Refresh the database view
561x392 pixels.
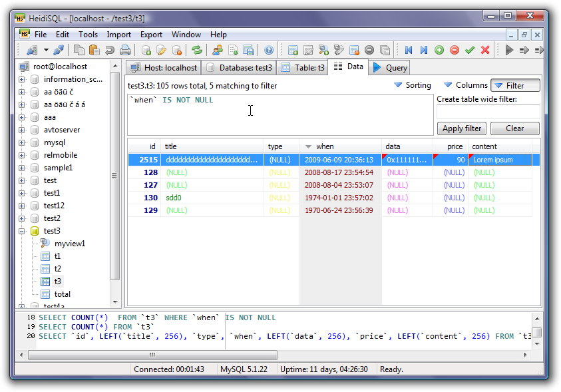[x=196, y=49]
